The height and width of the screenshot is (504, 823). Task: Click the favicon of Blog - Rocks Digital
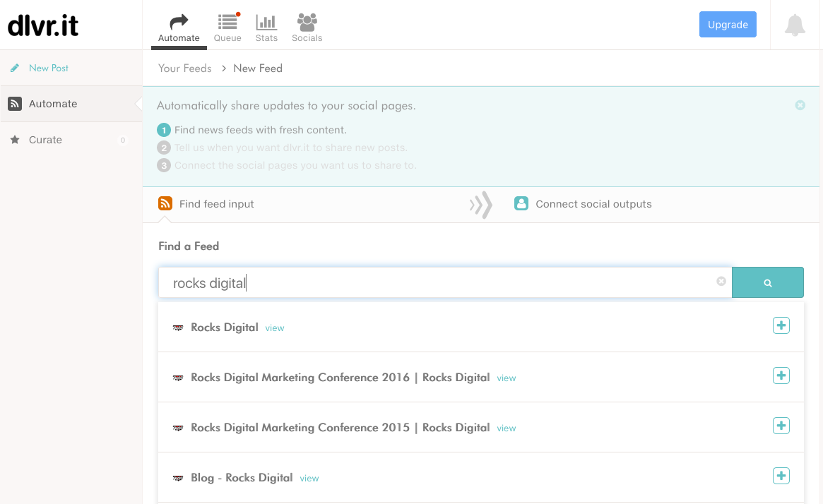[178, 479]
